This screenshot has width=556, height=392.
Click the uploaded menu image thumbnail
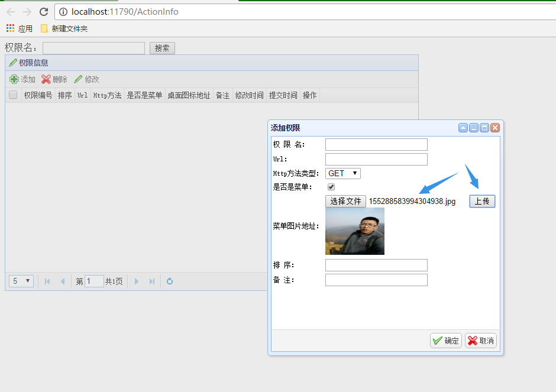pyautogui.click(x=355, y=231)
